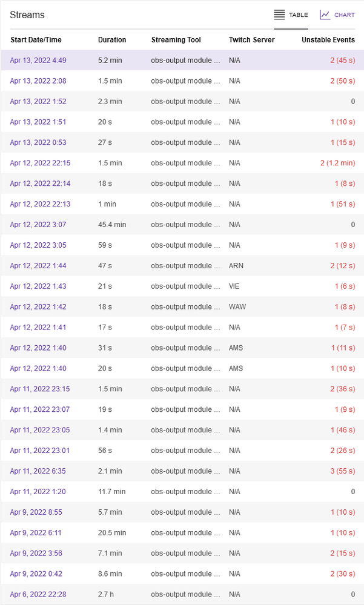The height and width of the screenshot is (605, 364).
Task: Select the TABLE tab label
Action: tap(298, 15)
